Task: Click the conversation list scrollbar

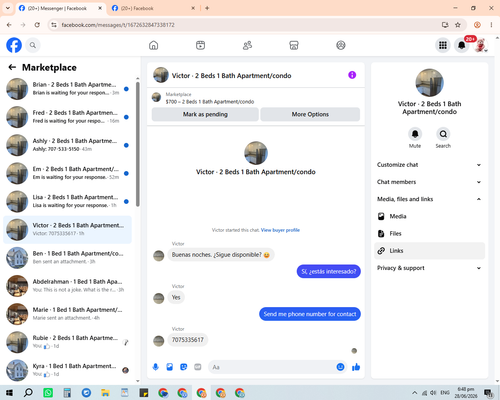Action: (x=138, y=144)
